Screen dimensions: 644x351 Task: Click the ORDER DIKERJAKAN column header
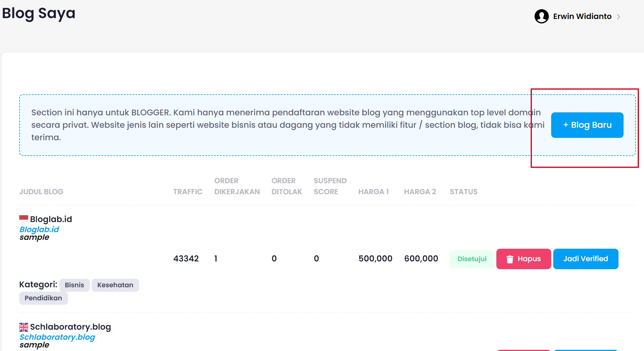pos(237,186)
